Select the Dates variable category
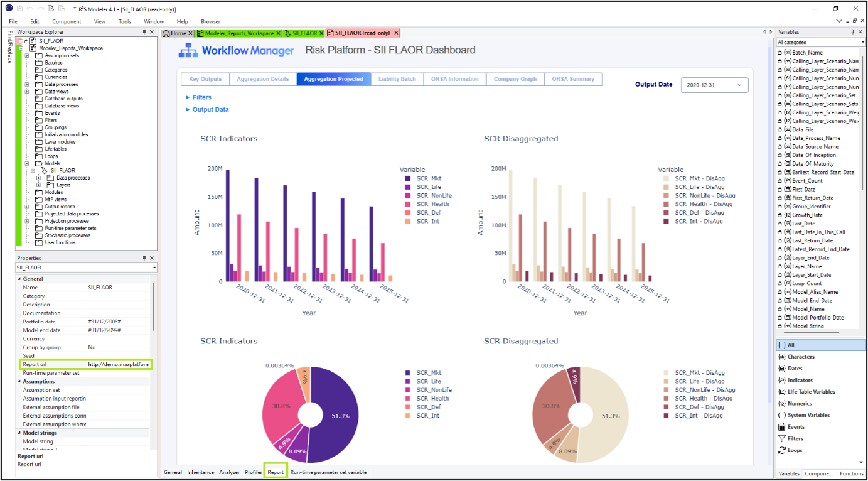The width and height of the screenshot is (868, 481). [820, 369]
